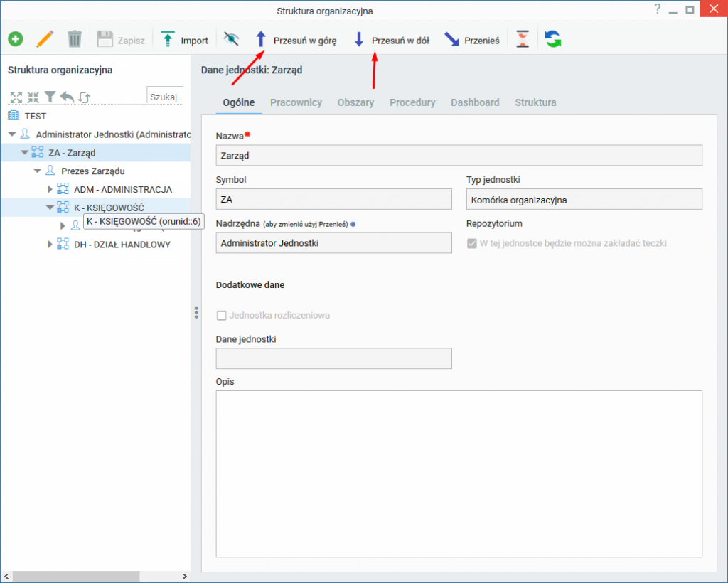Click the green-blue refresh icon
The width and height of the screenshot is (728, 583).
(552, 39)
